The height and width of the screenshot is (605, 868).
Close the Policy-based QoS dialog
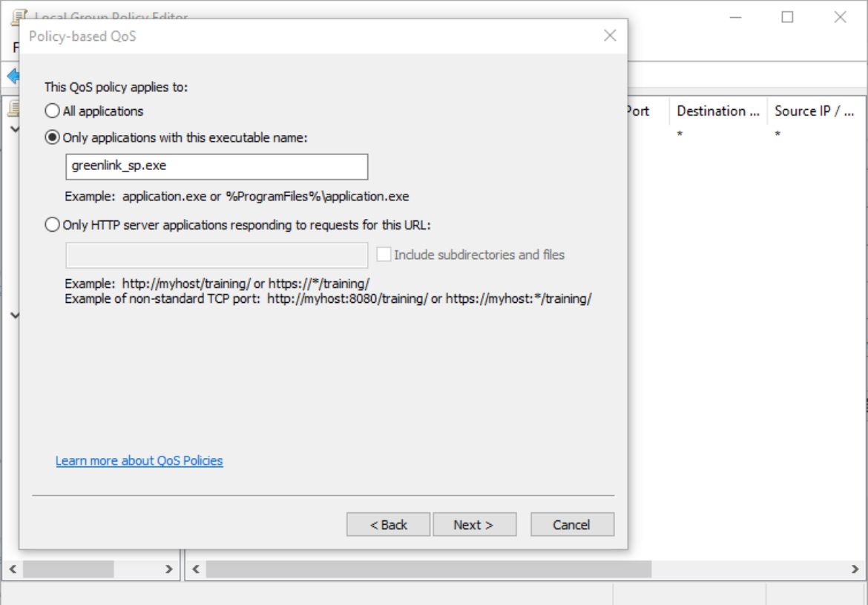pos(610,35)
